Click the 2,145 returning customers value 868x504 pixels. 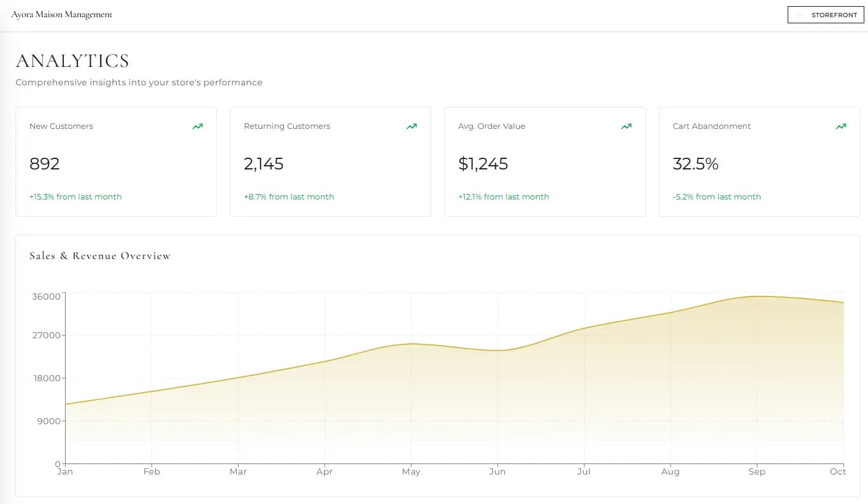(x=264, y=164)
